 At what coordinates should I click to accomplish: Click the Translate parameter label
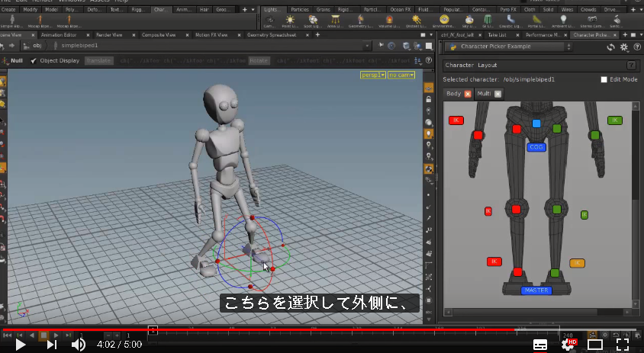98,61
